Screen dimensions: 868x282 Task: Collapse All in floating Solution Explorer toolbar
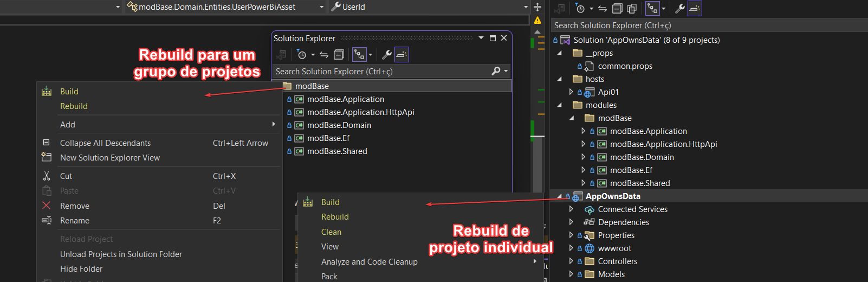coord(339,55)
